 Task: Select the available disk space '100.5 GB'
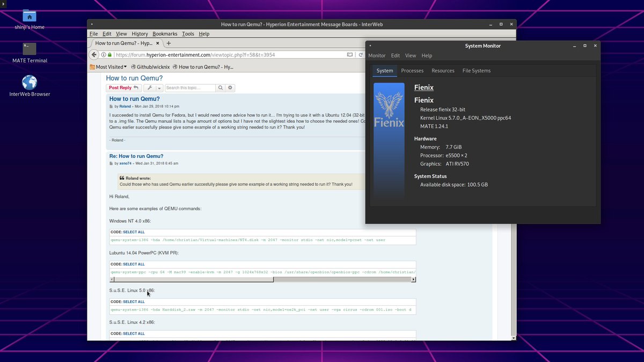pos(477,184)
